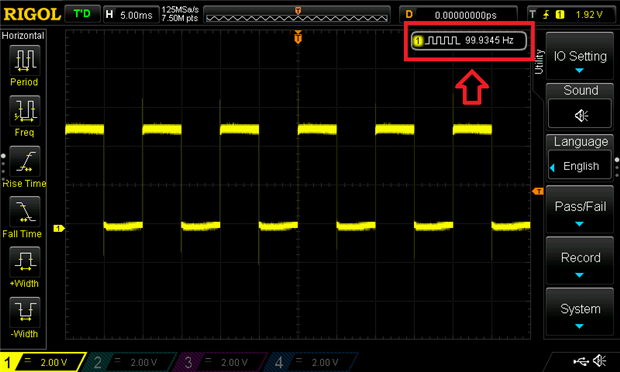Click the 125MSa/s sample rate text
The image size is (620, 372).
pyautogui.click(x=180, y=10)
